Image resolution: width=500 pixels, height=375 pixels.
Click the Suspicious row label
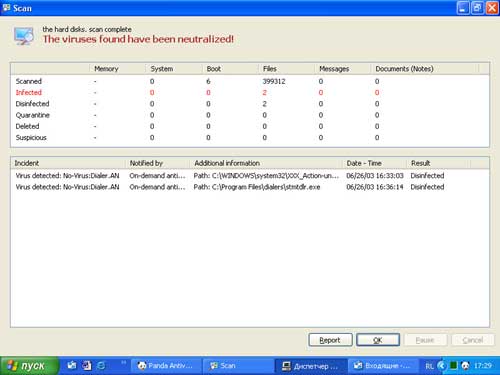point(31,138)
